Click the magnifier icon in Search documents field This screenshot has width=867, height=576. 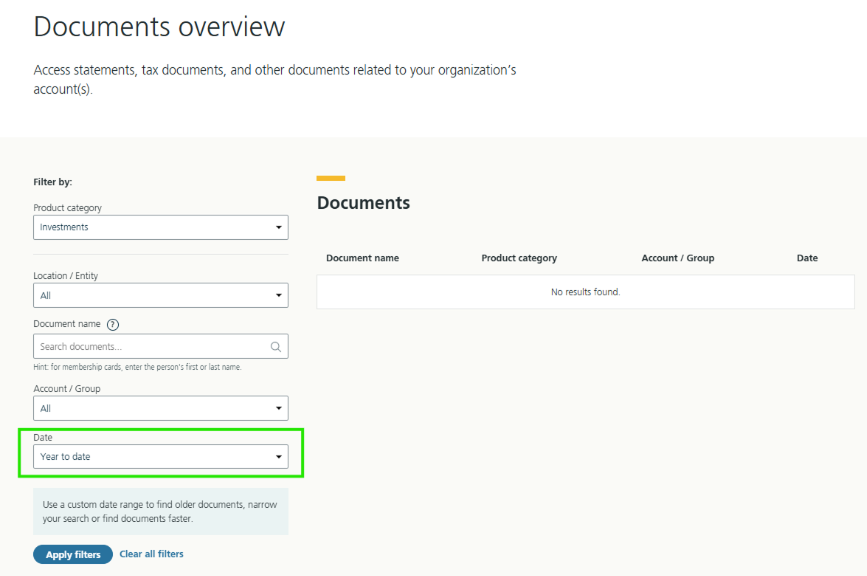(x=275, y=347)
